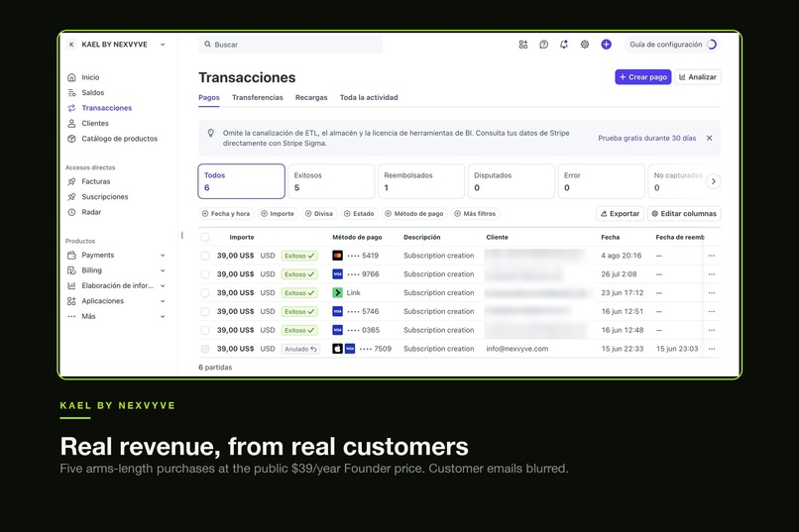Screen dimensions: 799x532
Task: Open the Método de pago filter
Action: pos(413,214)
